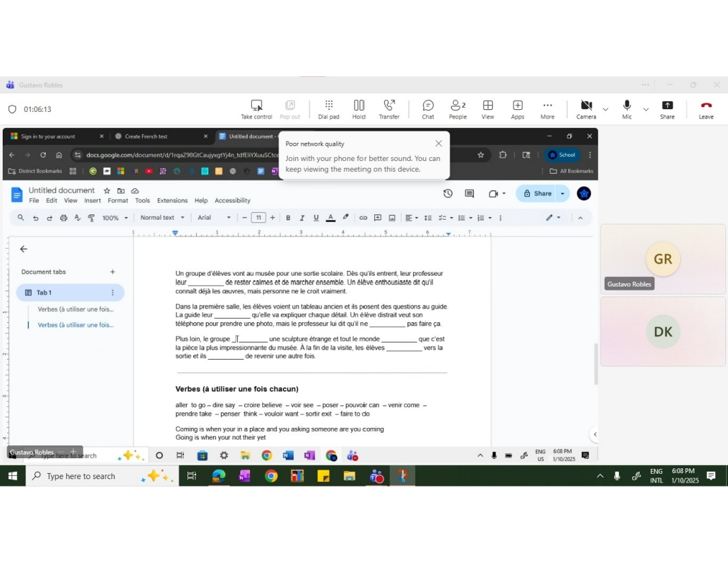
Task: Open the Teams Dial pad
Action: pyautogui.click(x=329, y=110)
